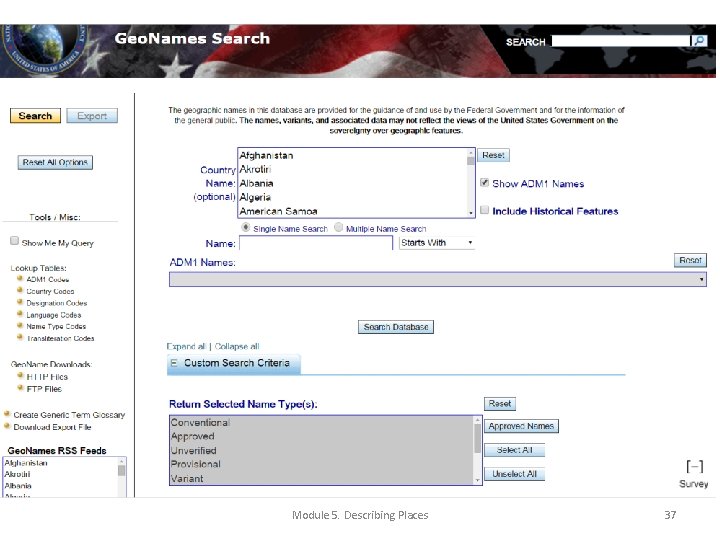The image size is (720, 540).
Task: Click Reset All Options button
Action: [x=55, y=162]
